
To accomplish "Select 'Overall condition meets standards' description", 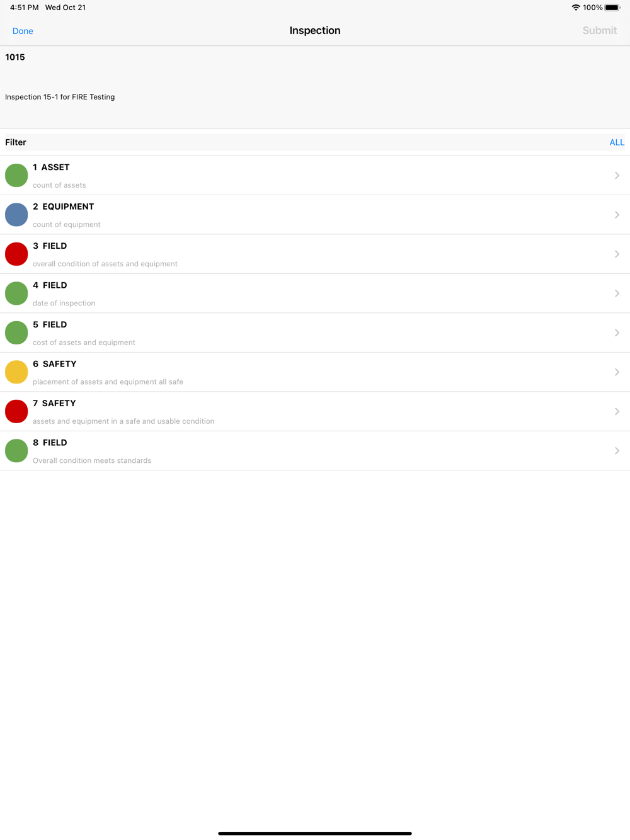I will click(92, 460).
